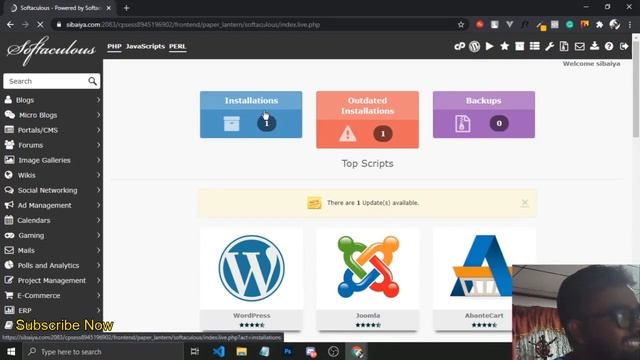Click the Joomla script name link

(368, 316)
